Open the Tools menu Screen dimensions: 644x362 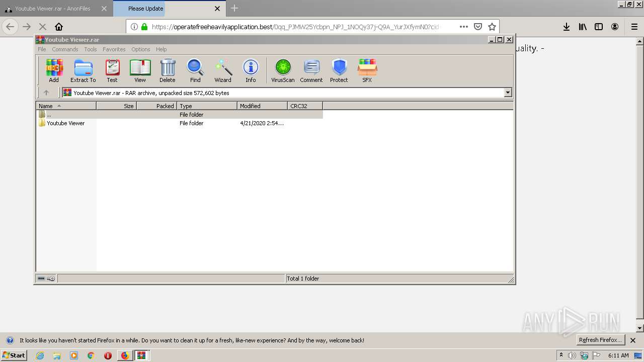coord(91,49)
